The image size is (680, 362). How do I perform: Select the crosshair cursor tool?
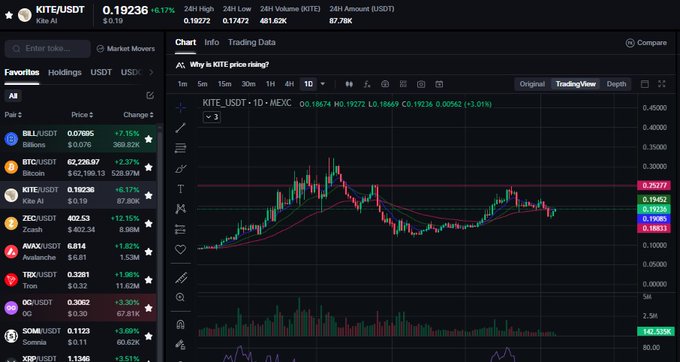pos(180,107)
